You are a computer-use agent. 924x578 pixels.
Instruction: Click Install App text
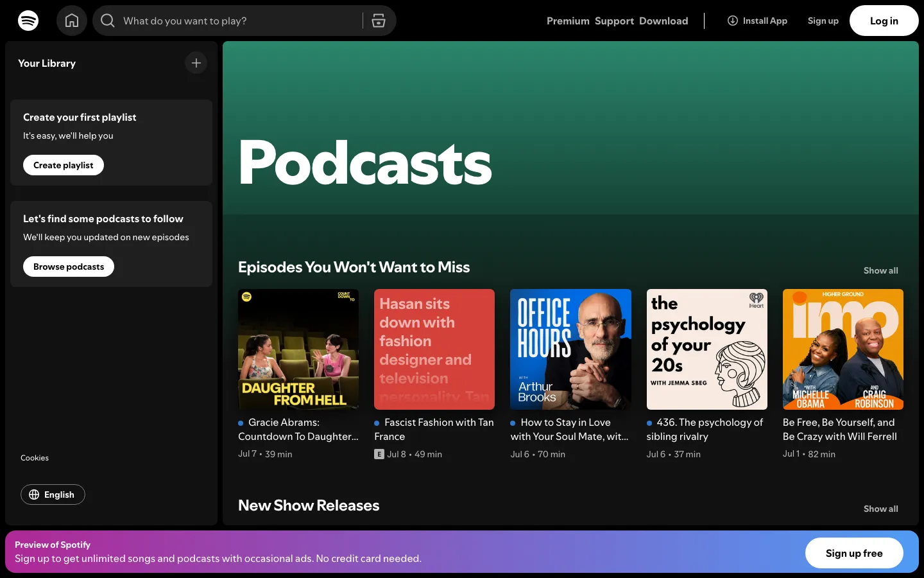pos(765,21)
